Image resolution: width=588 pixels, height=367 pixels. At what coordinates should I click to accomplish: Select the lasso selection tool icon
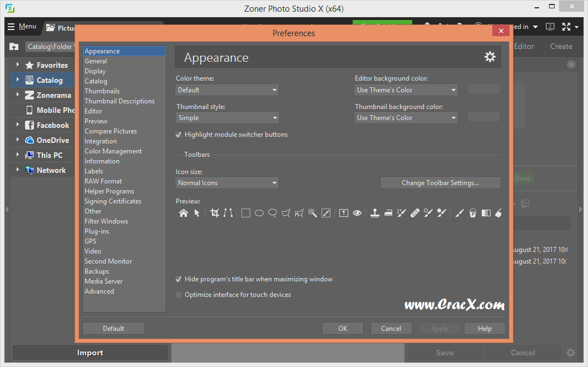pyautogui.click(x=273, y=213)
